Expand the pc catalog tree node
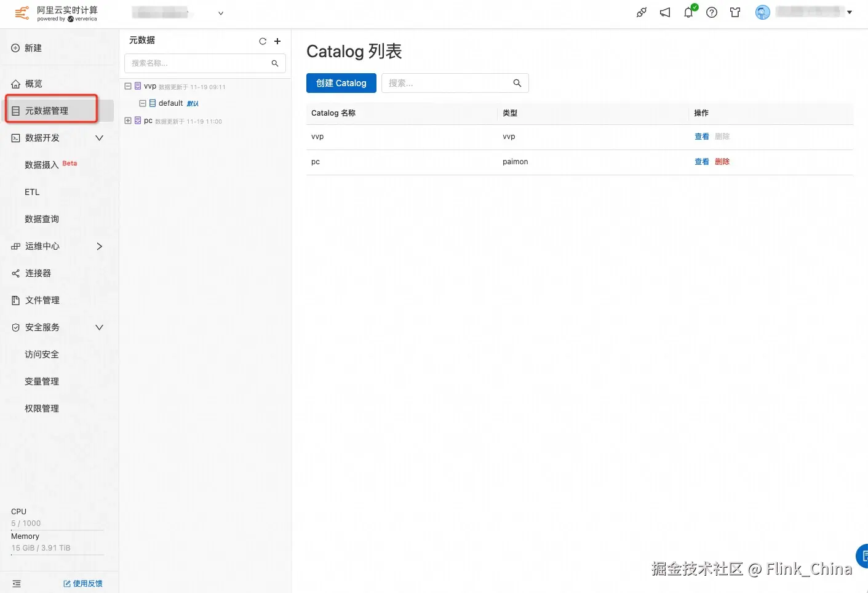Screen dimensions: 868x593 pos(128,121)
